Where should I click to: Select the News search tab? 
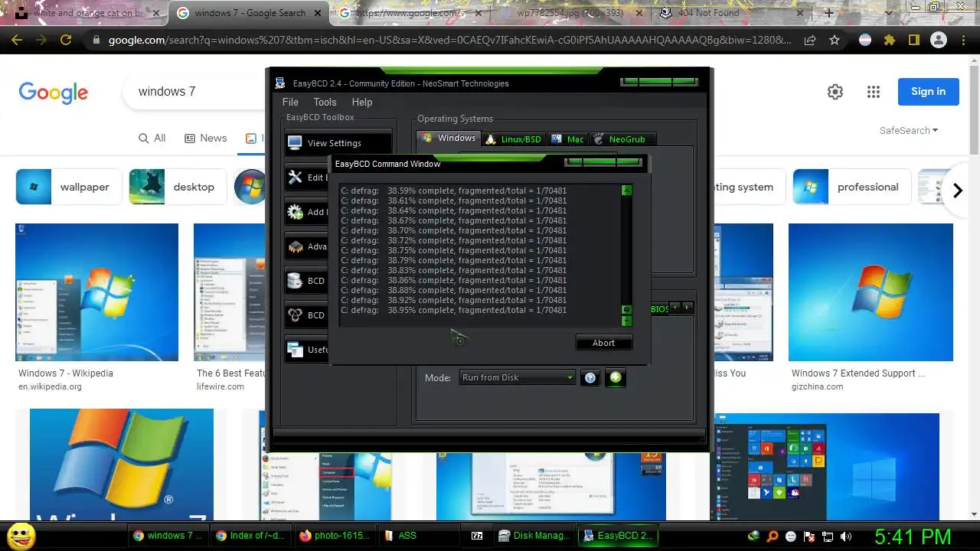point(206,138)
